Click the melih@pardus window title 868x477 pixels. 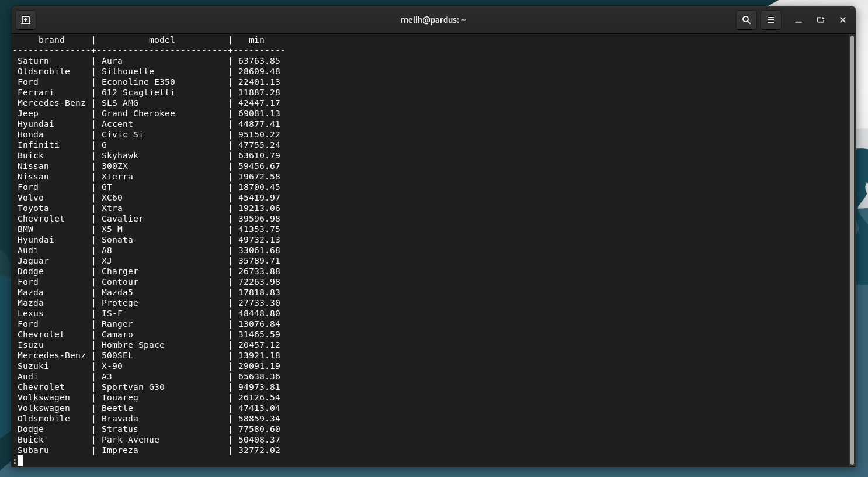click(433, 20)
